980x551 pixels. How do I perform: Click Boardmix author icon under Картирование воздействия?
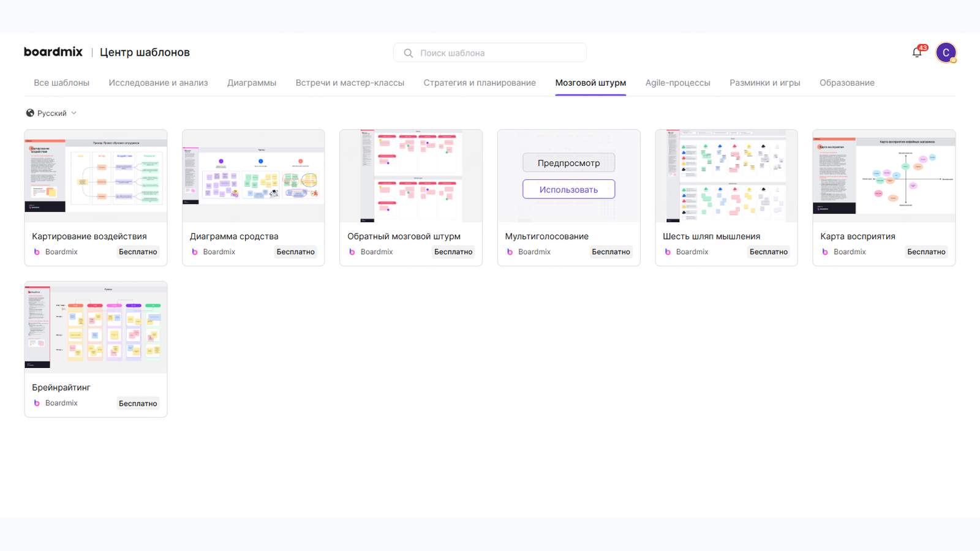point(37,252)
